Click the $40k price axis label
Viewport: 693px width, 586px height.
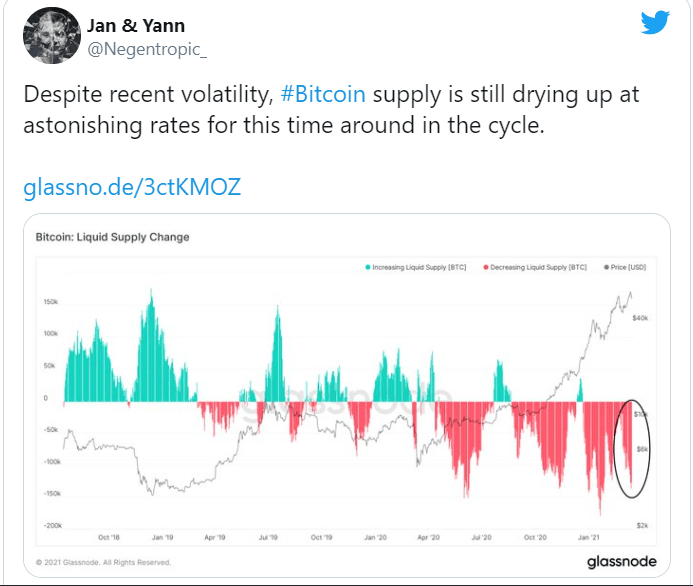[x=641, y=317]
